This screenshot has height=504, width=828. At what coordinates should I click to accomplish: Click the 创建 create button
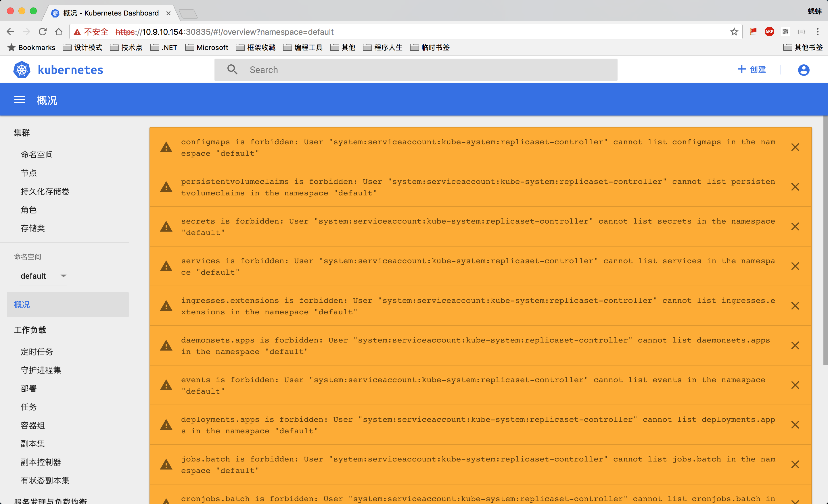click(x=752, y=70)
